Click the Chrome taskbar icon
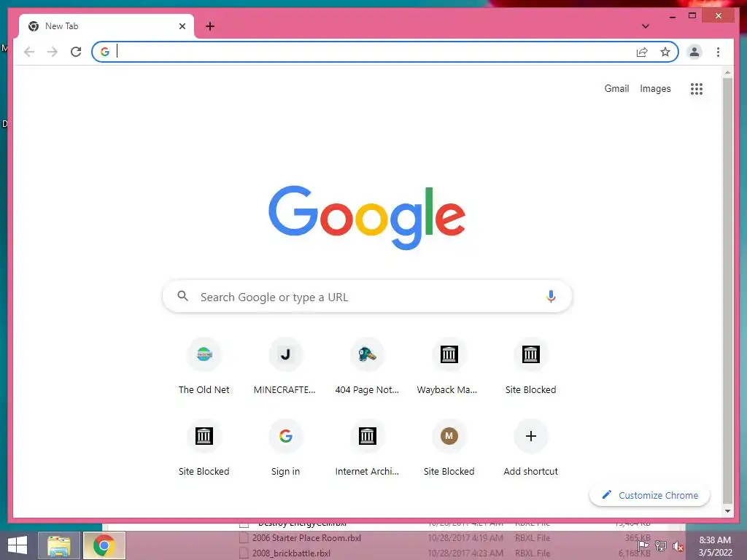This screenshot has height=560, width=747. point(104,545)
